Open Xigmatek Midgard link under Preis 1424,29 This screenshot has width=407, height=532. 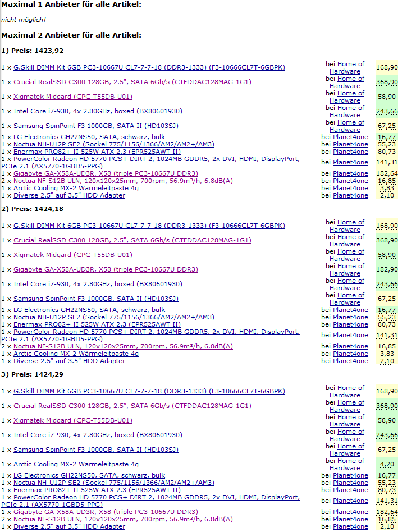coord(73,420)
